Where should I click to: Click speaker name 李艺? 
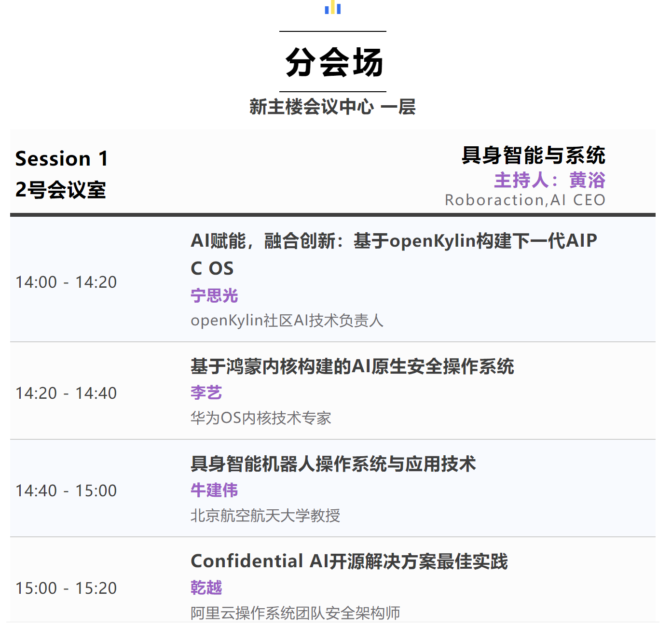206,393
